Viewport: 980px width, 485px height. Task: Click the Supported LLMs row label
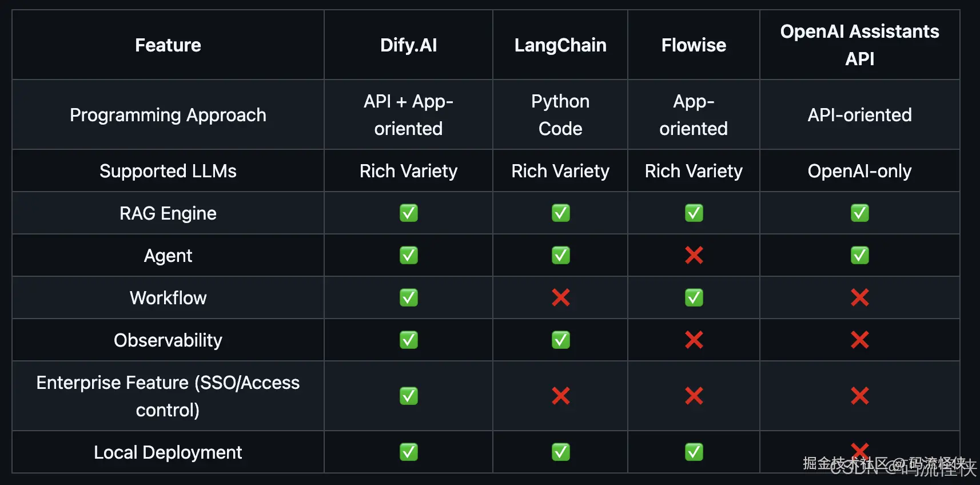pos(168,171)
